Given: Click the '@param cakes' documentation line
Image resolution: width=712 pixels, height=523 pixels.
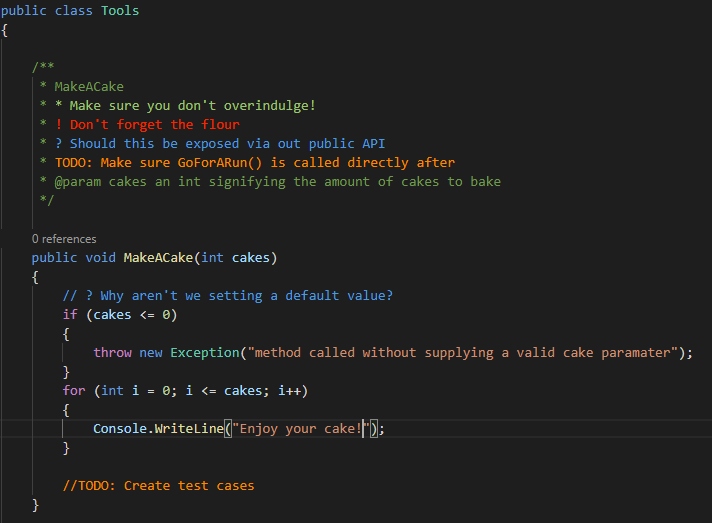Looking at the screenshot, I should pyautogui.click(x=277, y=182).
